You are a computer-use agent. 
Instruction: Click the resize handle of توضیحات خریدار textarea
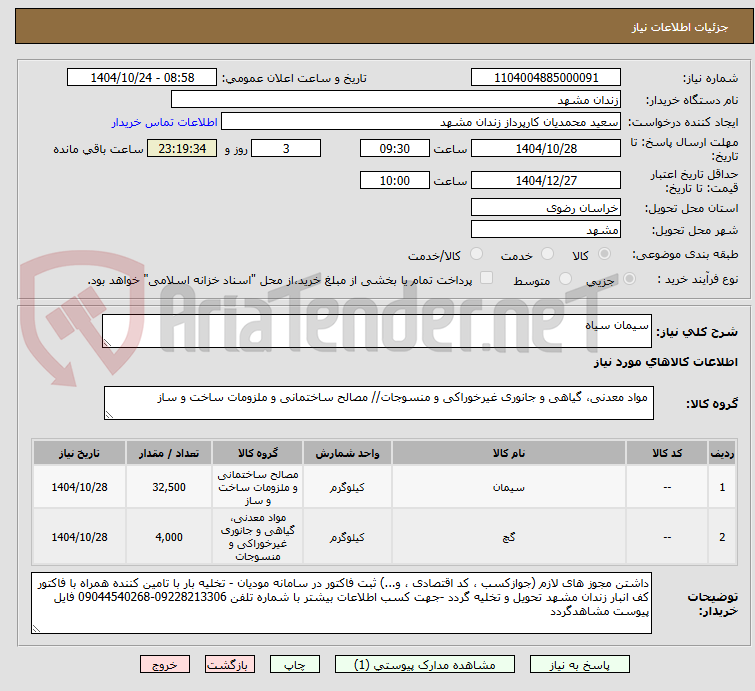(x=36, y=628)
